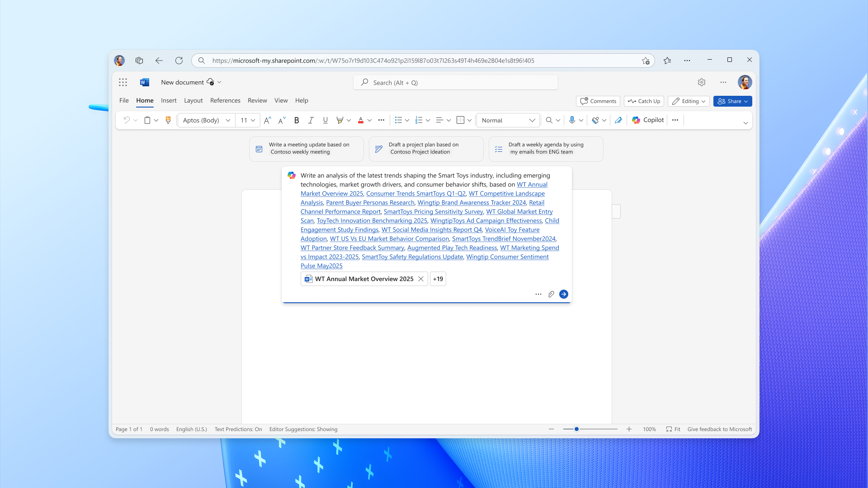Open Copilot from the ribbon

(648, 120)
